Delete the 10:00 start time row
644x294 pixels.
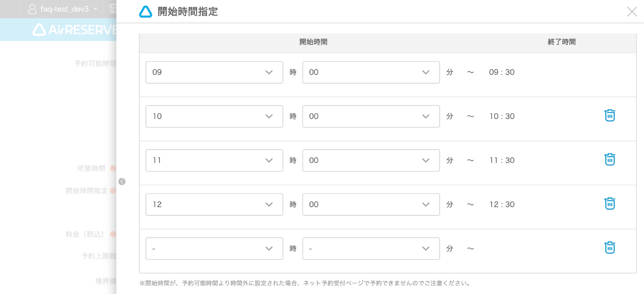pos(609,116)
